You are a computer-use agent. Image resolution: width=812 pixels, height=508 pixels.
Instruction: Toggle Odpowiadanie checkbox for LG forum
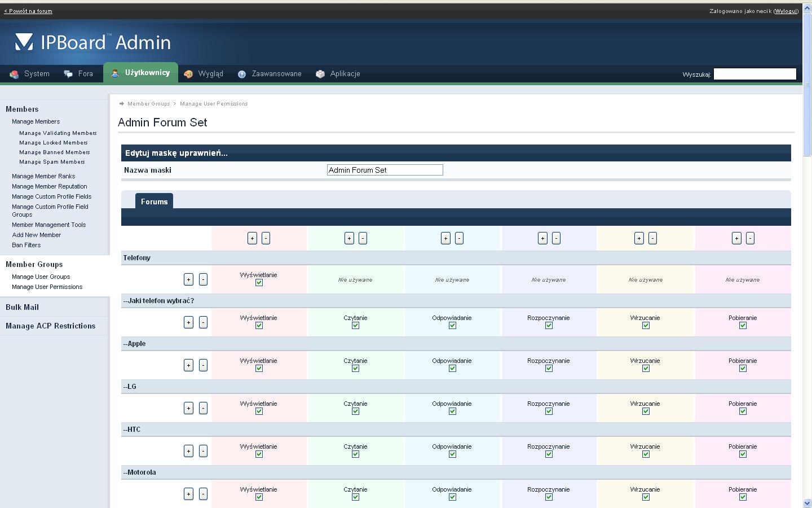tap(452, 411)
